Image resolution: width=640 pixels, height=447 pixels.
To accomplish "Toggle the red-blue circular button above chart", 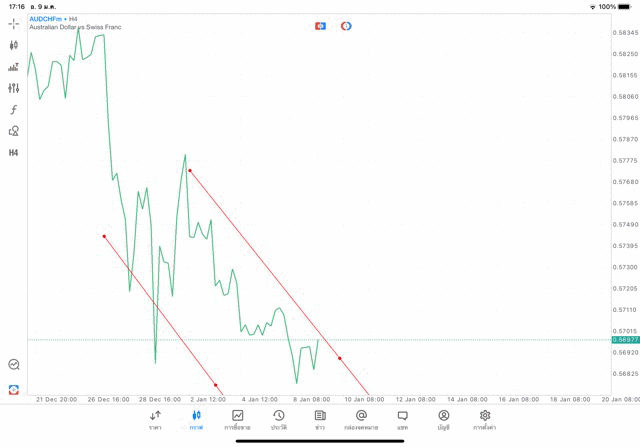I will pyautogui.click(x=346, y=26).
